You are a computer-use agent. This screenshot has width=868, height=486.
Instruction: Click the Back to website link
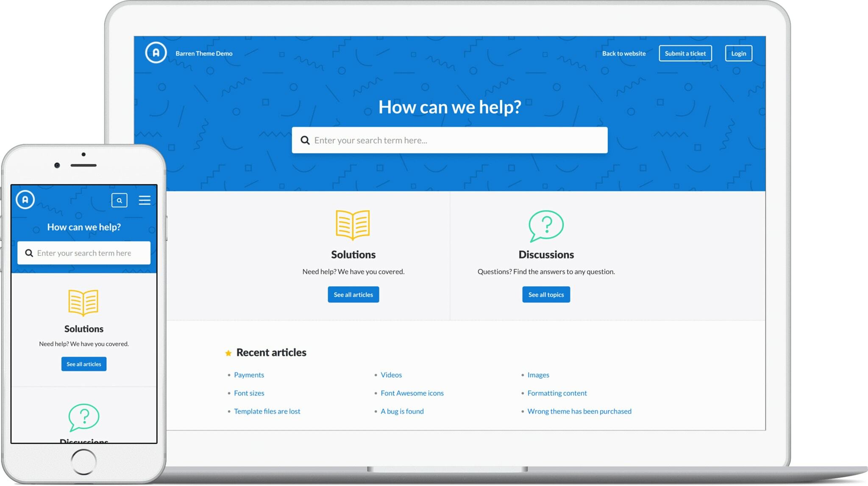624,53
